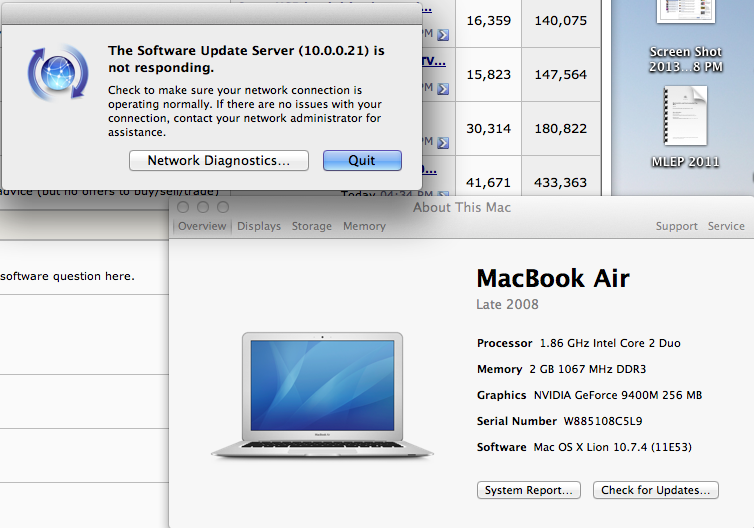Image resolution: width=754 pixels, height=528 pixels.
Task: Click the 140,075 posts cell
Action: 561,21
